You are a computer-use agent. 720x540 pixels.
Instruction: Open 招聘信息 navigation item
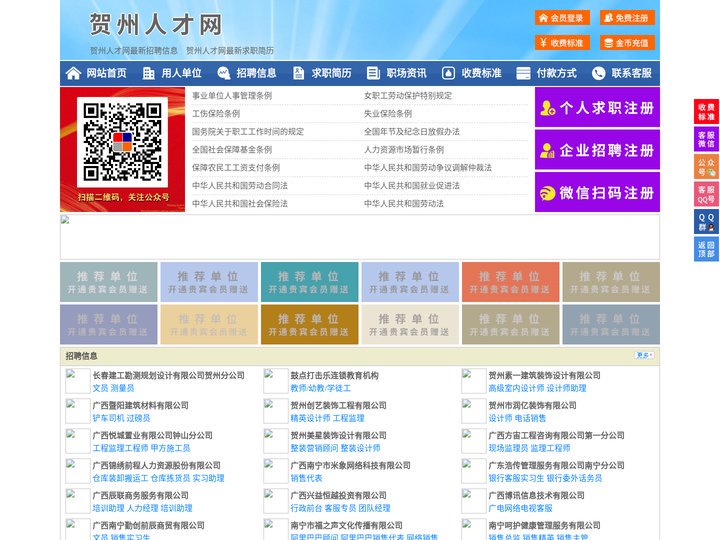coord(256,73)
